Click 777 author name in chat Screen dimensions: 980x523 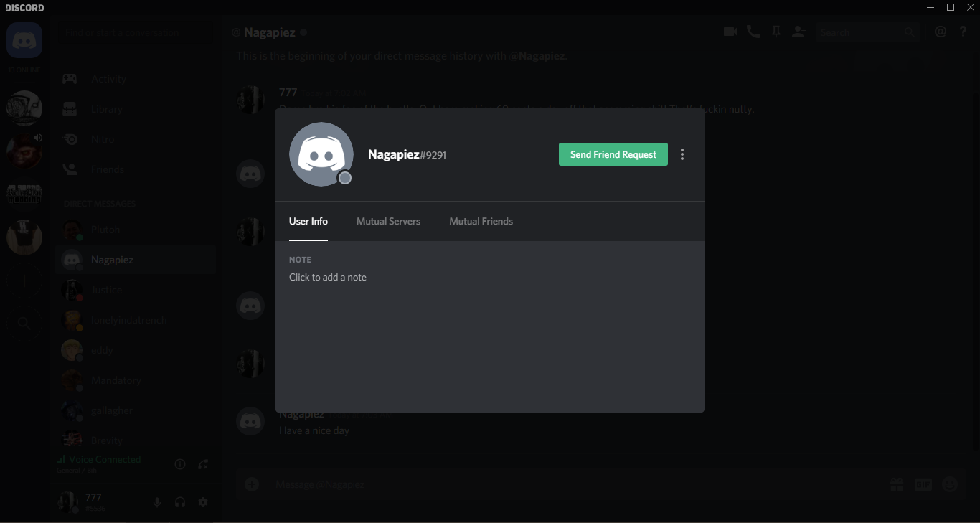(x=288, y=93)
